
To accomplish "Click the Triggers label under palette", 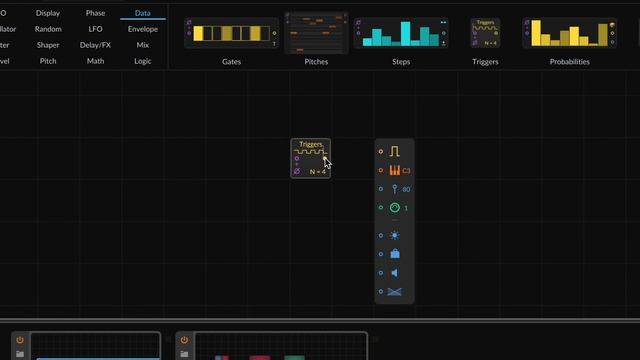I will click(485, 62).
